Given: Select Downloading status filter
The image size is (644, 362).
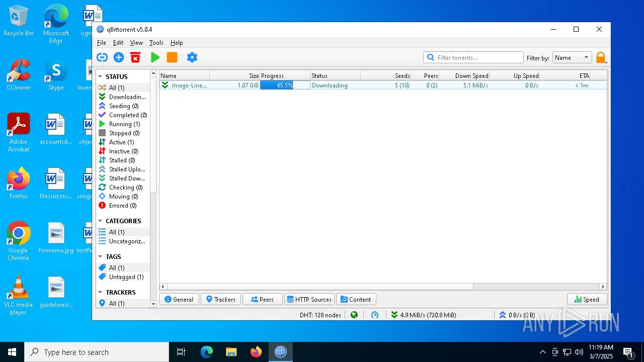Looking at the screenshot, I should pyautogui.click(x=123, y=97).
